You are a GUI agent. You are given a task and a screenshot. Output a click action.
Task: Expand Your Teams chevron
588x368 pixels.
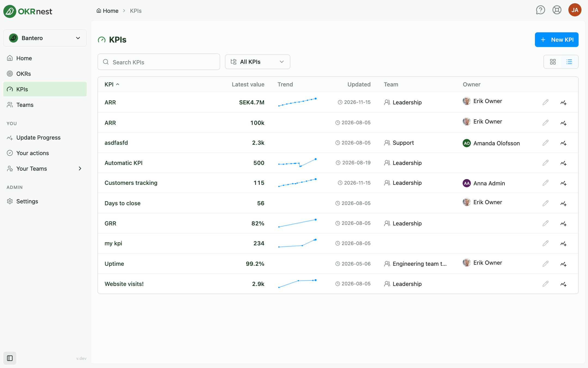point(80,169)
